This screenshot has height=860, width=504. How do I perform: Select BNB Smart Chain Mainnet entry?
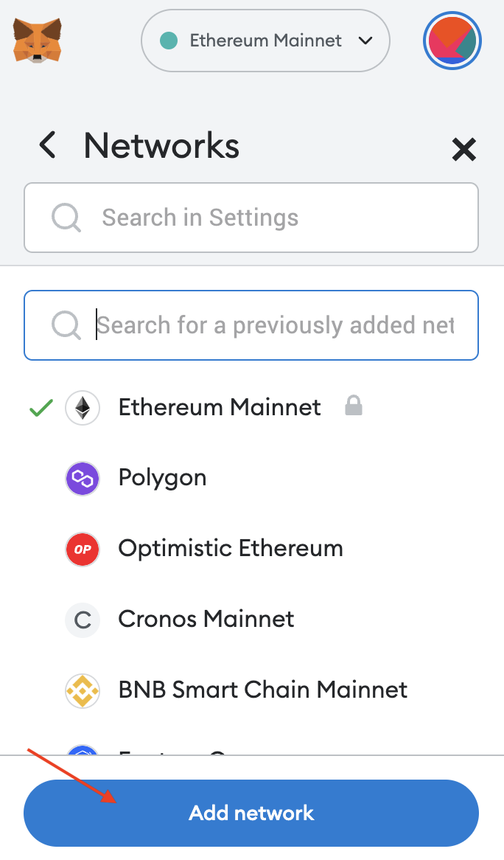coord(262,690)
